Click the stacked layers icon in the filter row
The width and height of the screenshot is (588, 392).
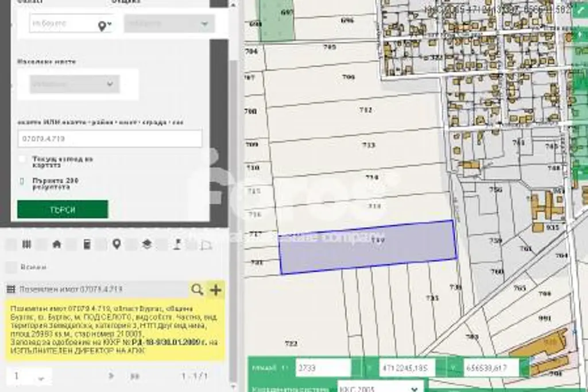[x=147, y=244]
